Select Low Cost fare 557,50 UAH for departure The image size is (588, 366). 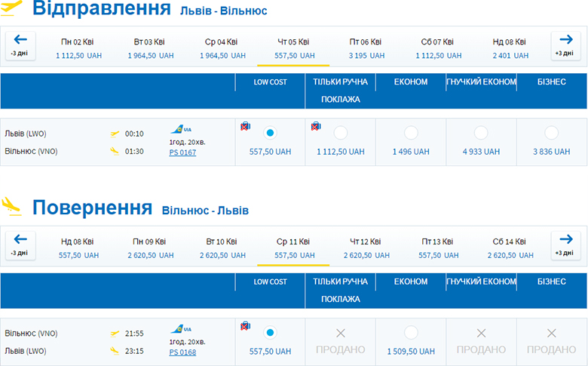[271, 133]
